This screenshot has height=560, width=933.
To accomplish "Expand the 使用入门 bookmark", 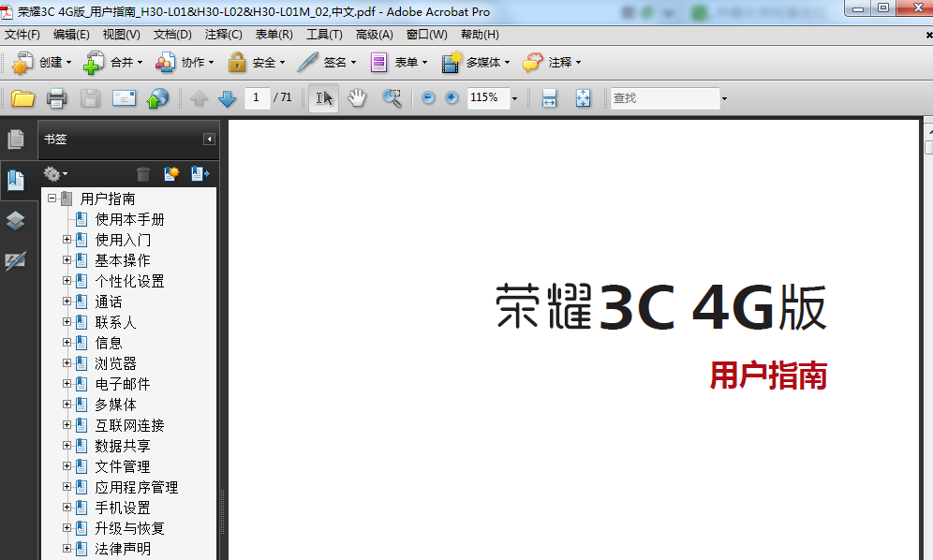I will (x=67, y=240).
